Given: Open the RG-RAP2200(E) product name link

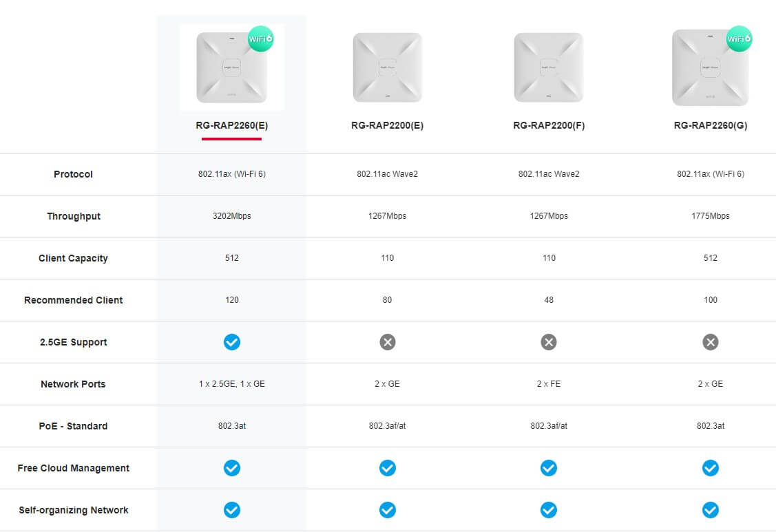Looking at the screenshot, I should click(x=387, y=126).
